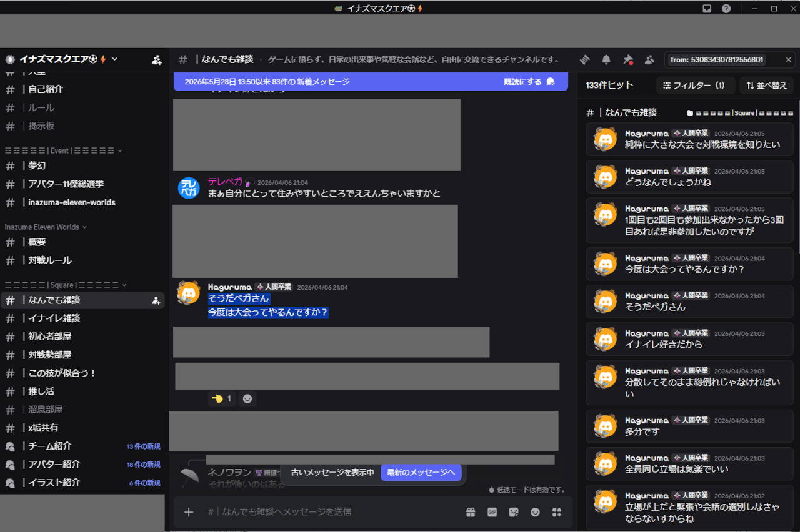
Task: Open the threads icon in channel header
Action: tap(585, 59)
